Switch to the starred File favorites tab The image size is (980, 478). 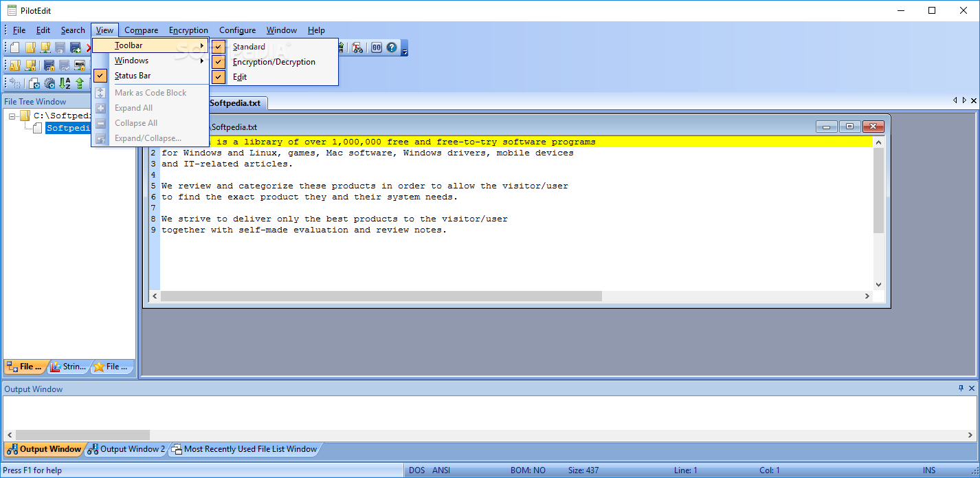pos(112,367)
